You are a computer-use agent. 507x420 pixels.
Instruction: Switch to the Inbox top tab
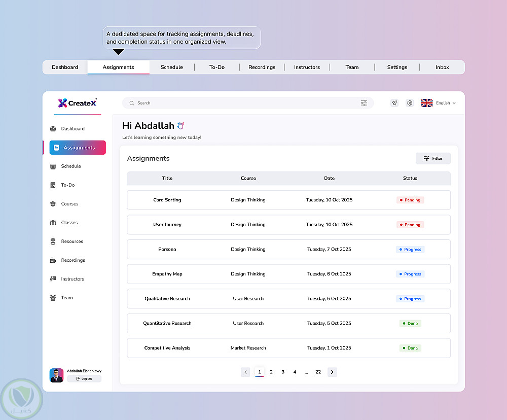pyautogui.click(x=442, y=67)
